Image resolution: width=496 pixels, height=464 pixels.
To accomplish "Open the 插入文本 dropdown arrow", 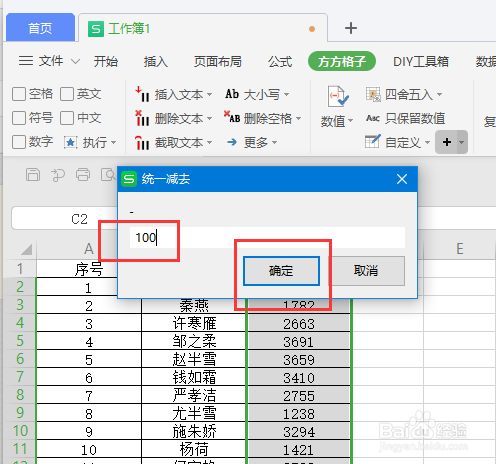I will (209, 95).
